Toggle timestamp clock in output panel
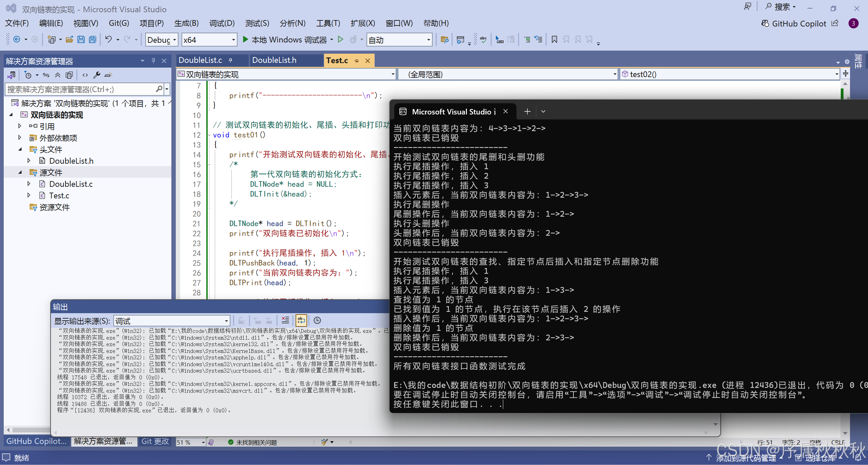Viewport: 868px width, 465px height. point(317,320)
